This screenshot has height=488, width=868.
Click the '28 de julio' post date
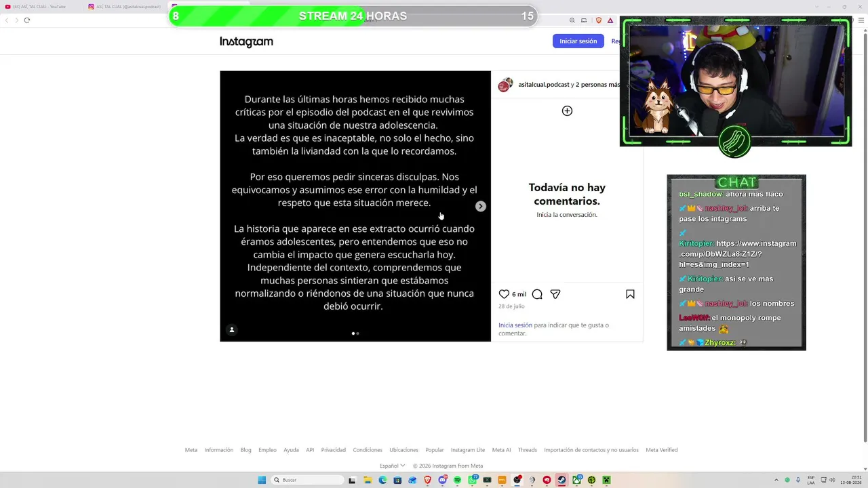511,306
